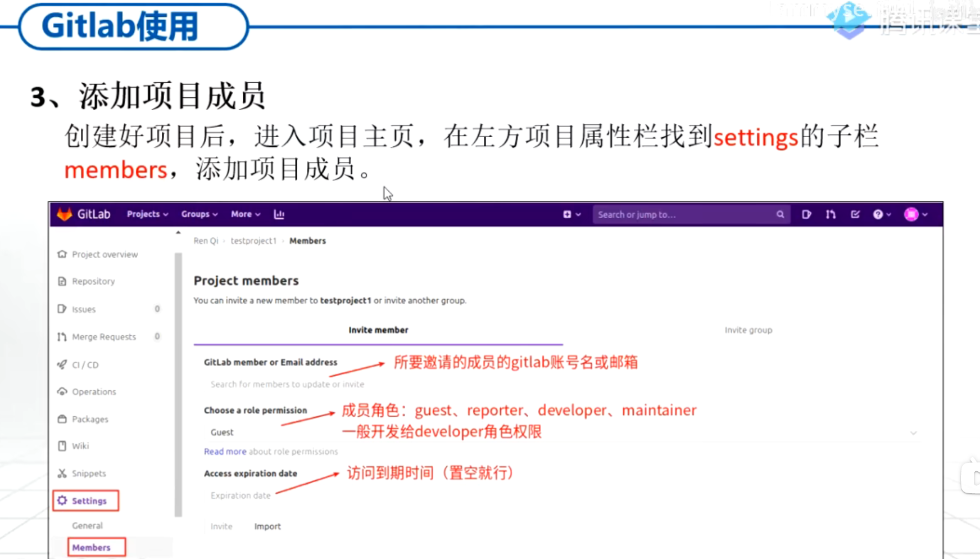Click the sidebar scroll-up arrow
This screenshot has height=559, width=980.
click(x=178, y=232)
